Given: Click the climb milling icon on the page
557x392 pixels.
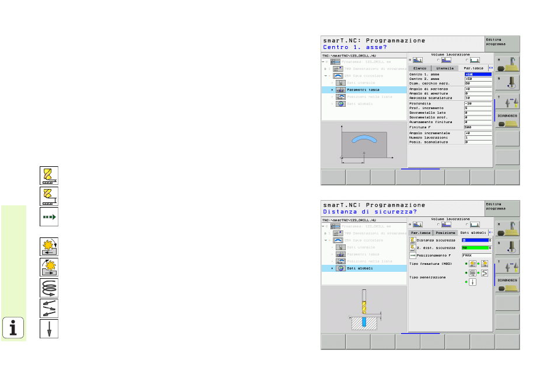Looking at the screenshot, I should coord(49,247).
